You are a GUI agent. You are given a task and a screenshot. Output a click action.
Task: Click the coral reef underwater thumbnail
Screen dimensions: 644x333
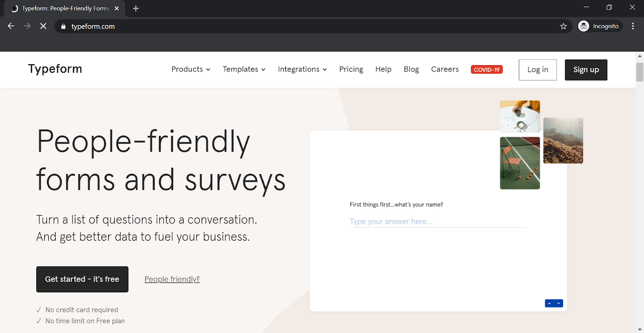pos(563,140)
